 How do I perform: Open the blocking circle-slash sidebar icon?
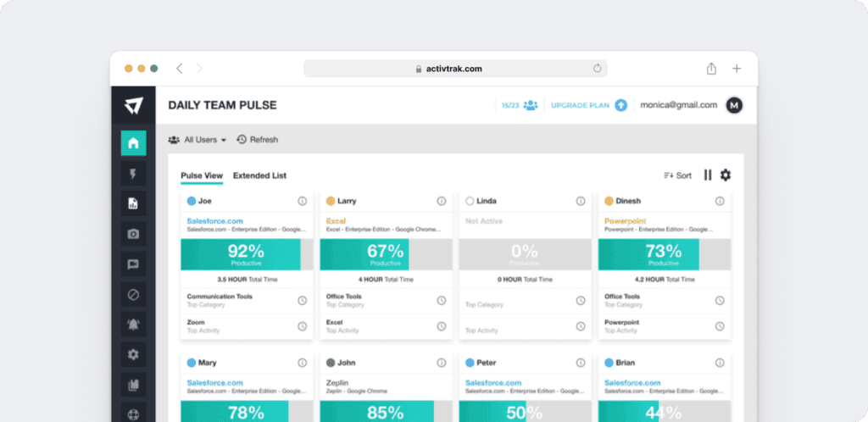(x=133, y=294)
